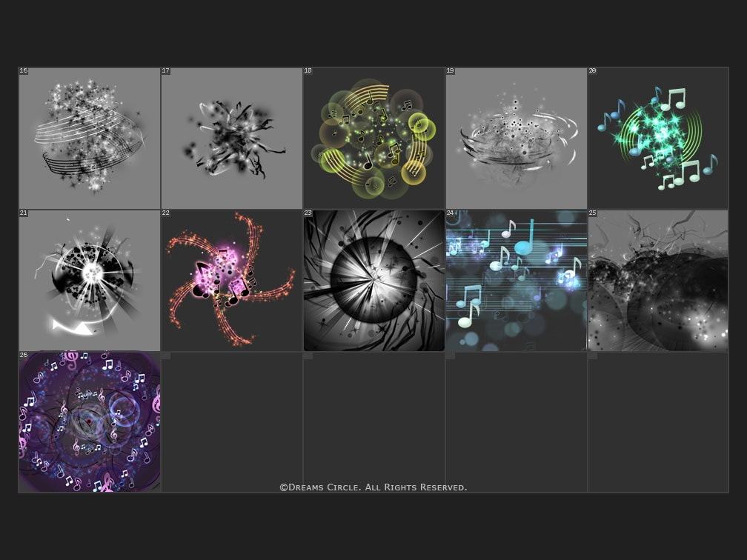
Task: Click the number 20 corner label
Action: pos(592,71)
